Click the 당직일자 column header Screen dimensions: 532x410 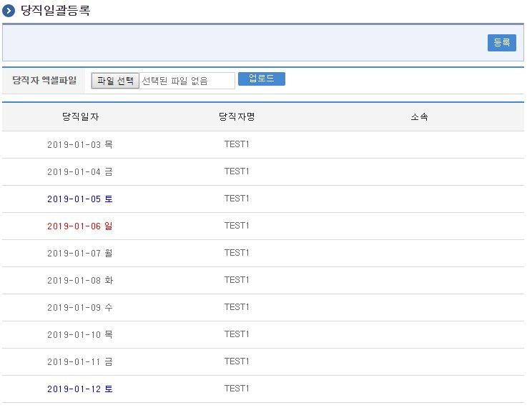coord(80,117)
